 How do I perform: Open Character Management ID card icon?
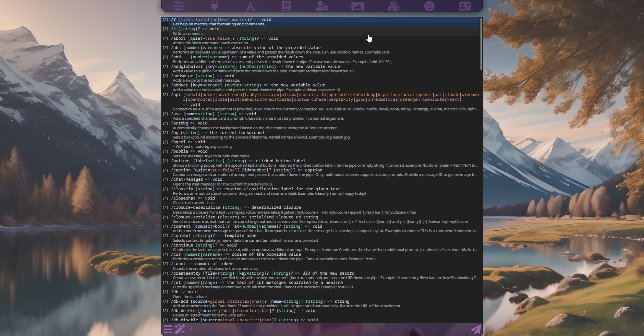pos(465,6)
